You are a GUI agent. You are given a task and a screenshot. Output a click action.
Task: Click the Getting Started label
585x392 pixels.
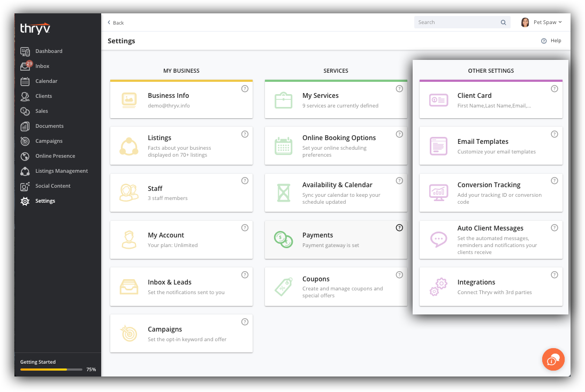point(37,362)
